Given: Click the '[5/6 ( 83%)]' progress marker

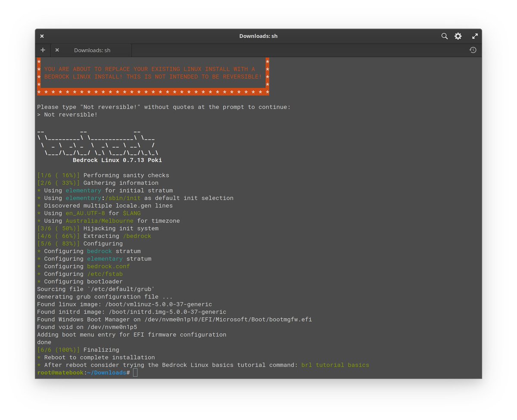Looking at the screenshot, I should pyautogui.click(x=58, y=243).
